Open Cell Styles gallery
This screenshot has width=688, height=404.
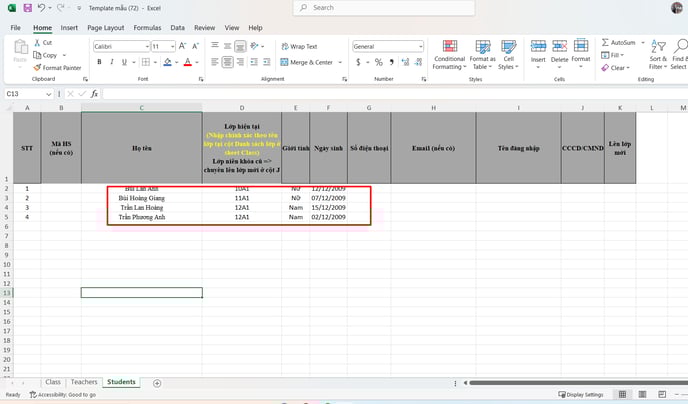click(x=509, y=55)
